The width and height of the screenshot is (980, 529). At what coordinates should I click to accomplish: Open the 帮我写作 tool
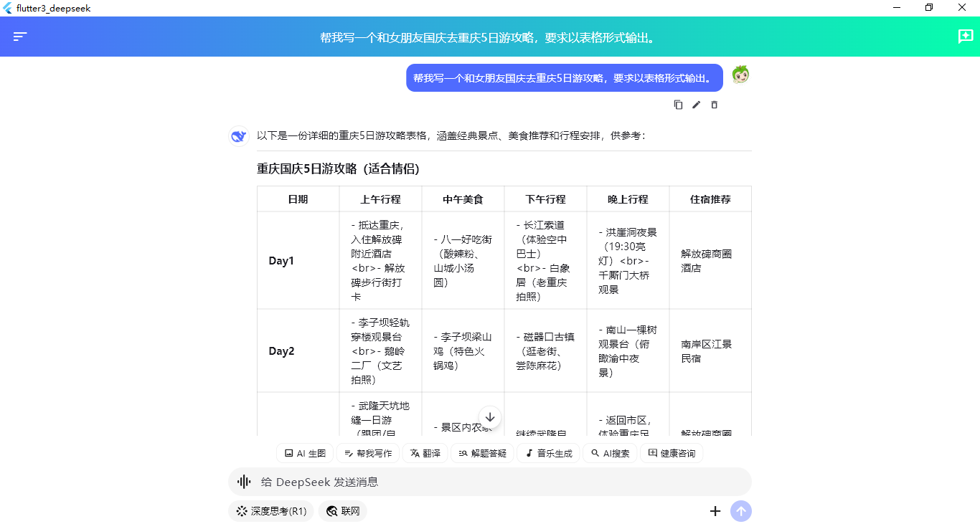(x=368, y=452)
